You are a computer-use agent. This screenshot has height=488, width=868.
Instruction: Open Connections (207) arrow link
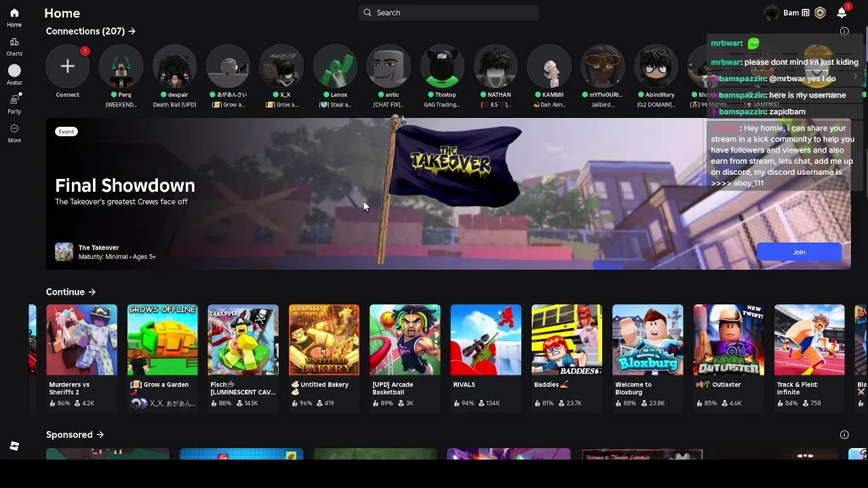91,31
